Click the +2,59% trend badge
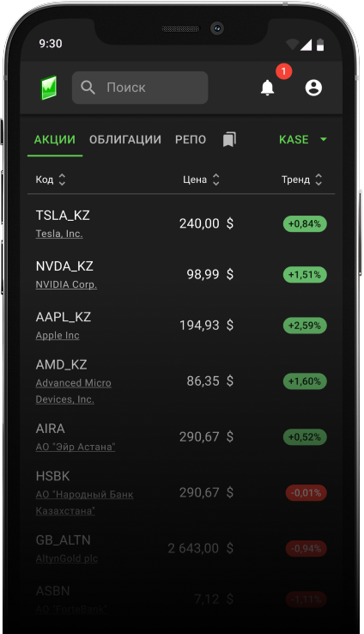Image resolution: width=364 pixels, height=634 pixels. pos(305,326)
